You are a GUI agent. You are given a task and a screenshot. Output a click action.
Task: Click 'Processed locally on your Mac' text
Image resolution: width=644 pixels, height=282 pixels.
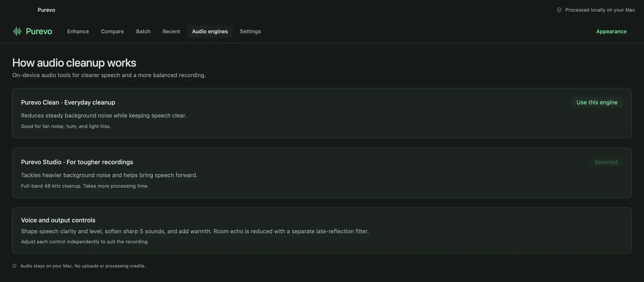tap(600, 10)
